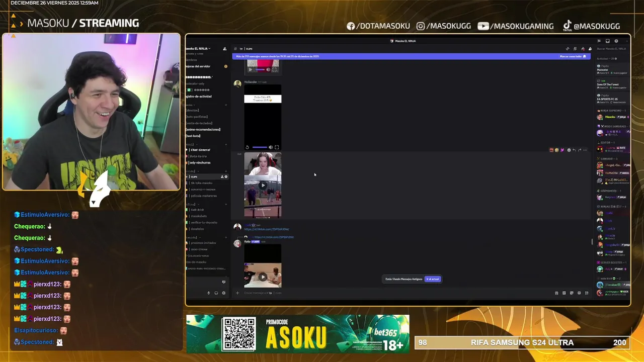Play the soccer field video clip
Screen dimensions: 644x362
point(263,185)
